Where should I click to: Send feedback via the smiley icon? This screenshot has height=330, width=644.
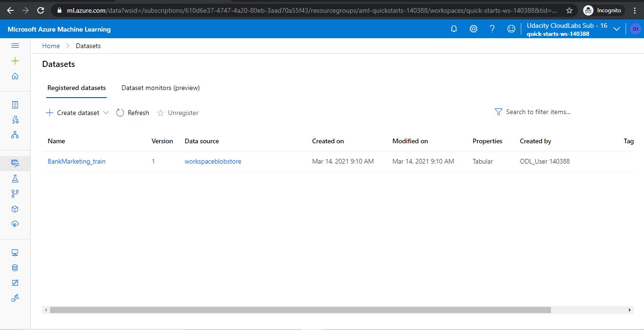coord(511,28)
